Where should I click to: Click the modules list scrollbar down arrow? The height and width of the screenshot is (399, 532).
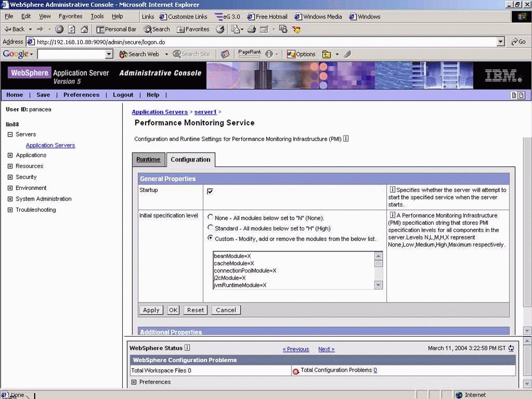378,285
